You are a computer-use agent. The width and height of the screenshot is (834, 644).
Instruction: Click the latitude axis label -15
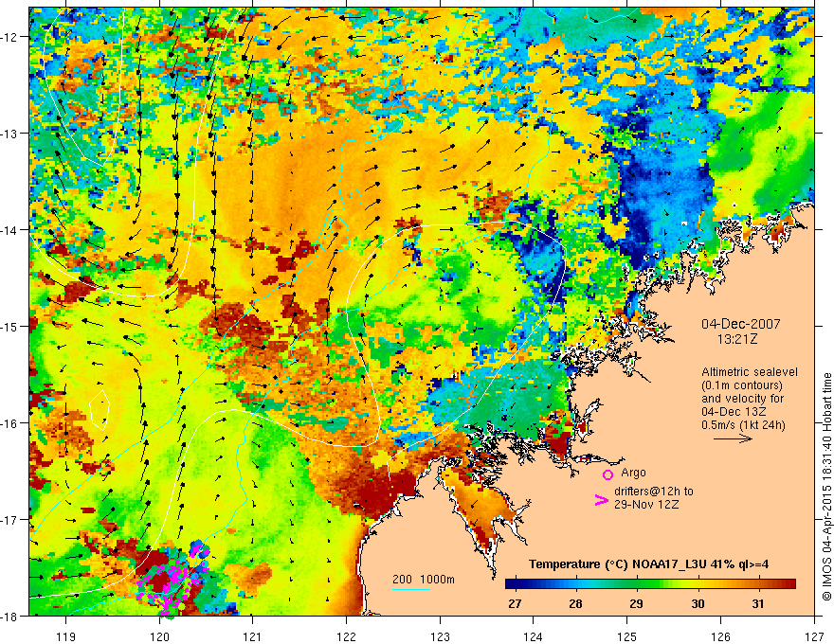point(9,326)
